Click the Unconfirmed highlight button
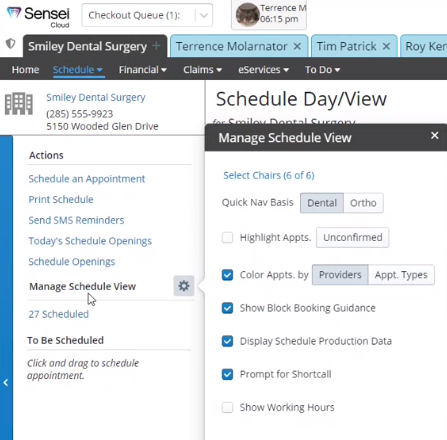This screenshot has height=440, width=447. click(x=353, y=237)
